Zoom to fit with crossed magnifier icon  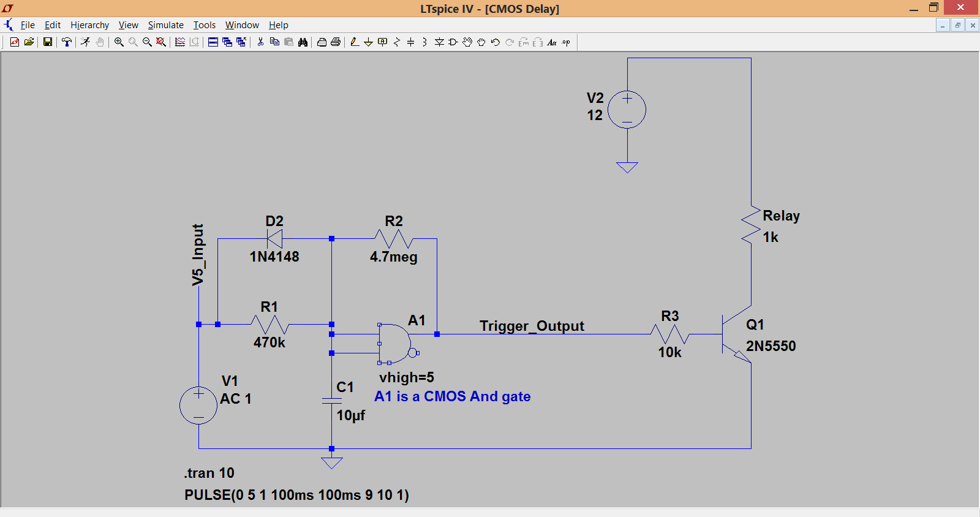pyautogui.click(x=161, y=42)
